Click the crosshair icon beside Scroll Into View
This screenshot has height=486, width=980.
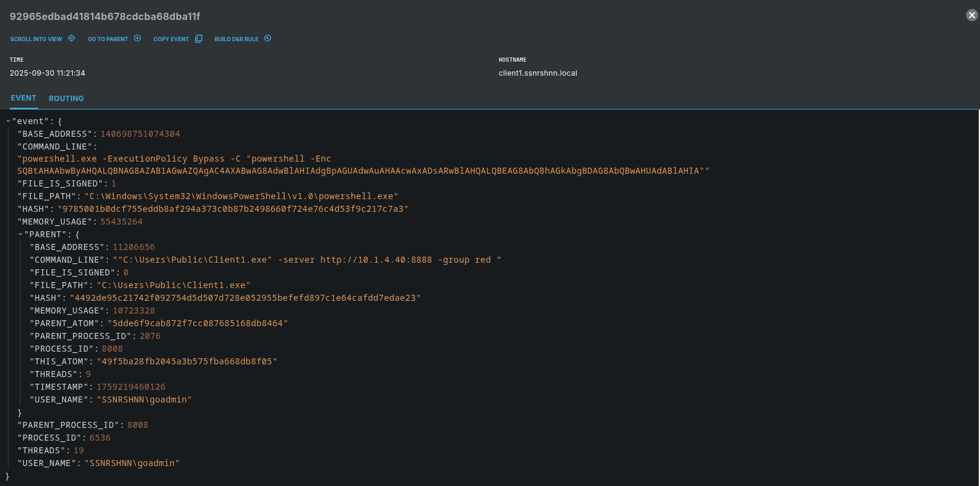[71, 38]
